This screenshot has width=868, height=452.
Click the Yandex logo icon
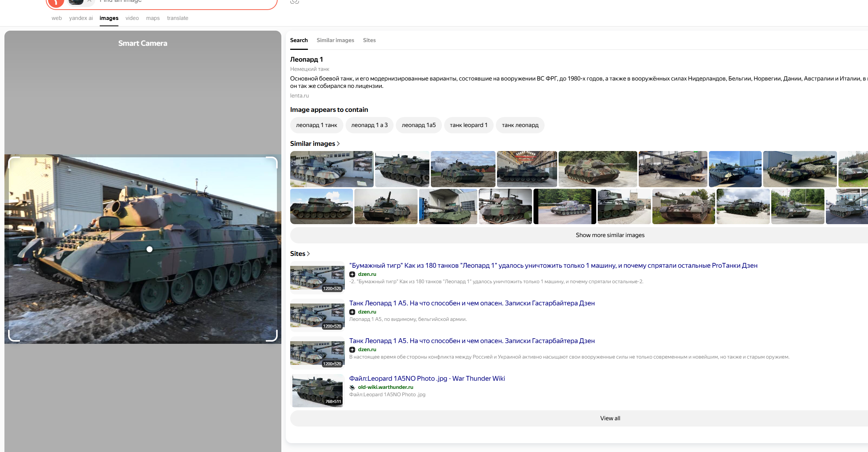[56, 2]
